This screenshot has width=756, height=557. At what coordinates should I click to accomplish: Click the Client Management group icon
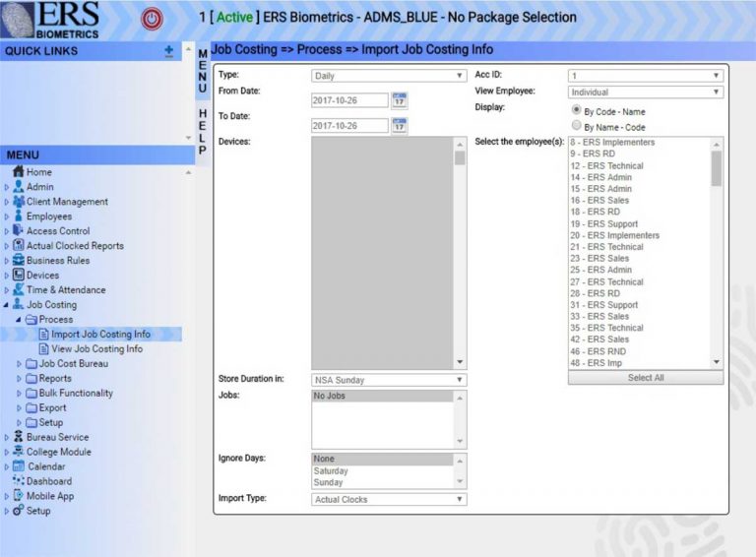click(19, 202)
